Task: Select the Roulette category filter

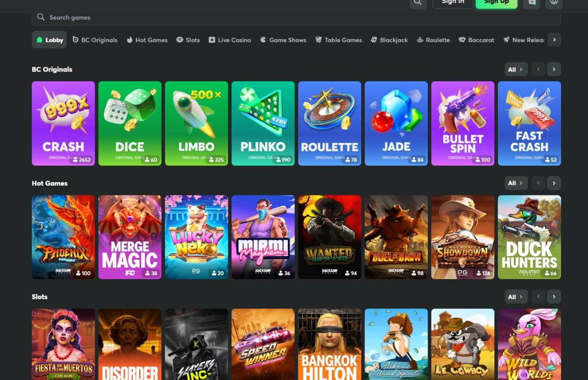Action: pos(433,40)
